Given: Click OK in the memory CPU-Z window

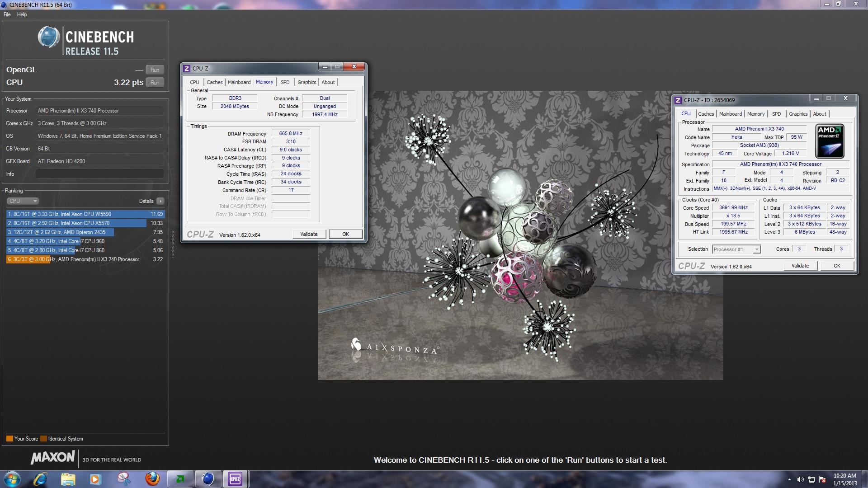Looking at the screenshot, I should [345, 234].
